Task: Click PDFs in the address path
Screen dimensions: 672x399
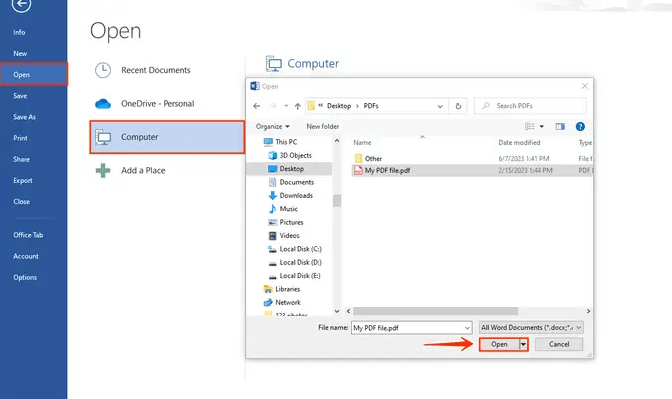Action: (x=371, y=106)
